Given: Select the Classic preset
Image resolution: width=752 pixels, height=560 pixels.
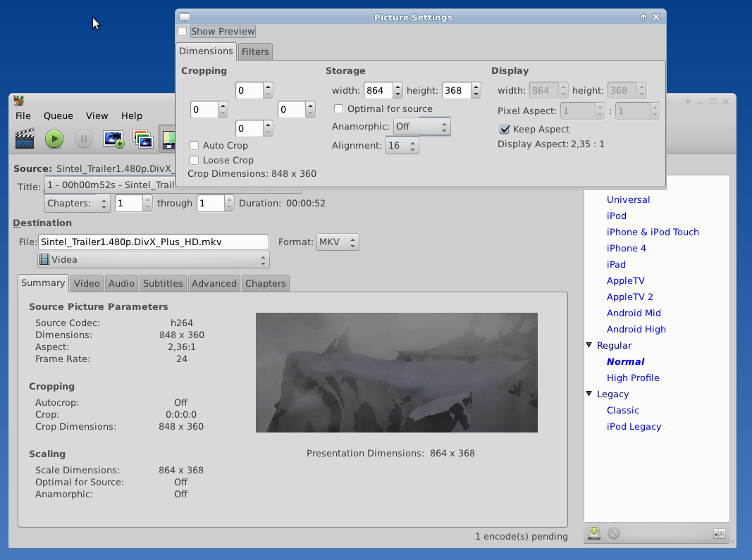Looking at the screenshot, I should pyautogui.click(x=622, y=410).
